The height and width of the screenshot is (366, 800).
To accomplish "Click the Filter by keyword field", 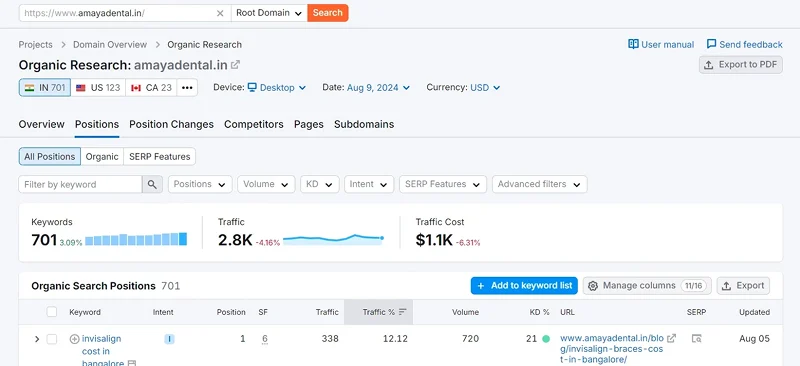I will pyautogui.click(x=80, y=184).
